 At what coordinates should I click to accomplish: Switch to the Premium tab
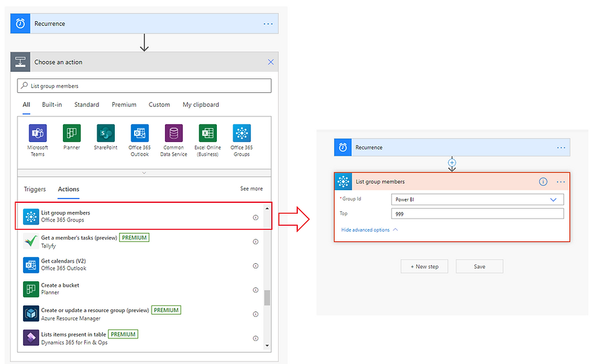point(124,104)
